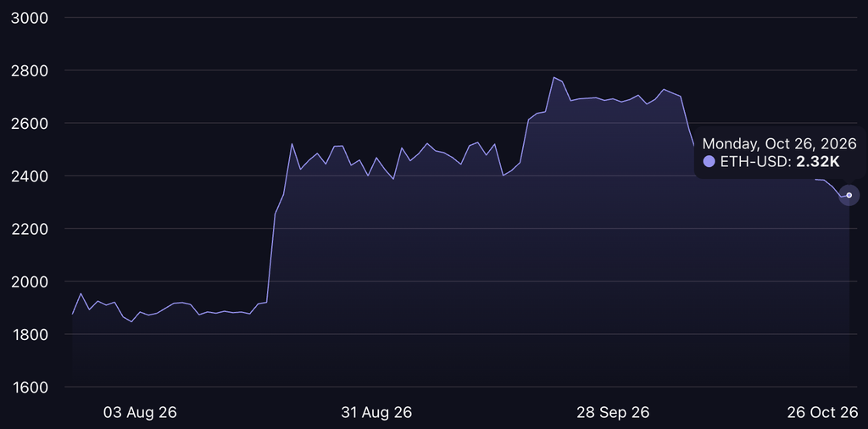Click the 2200 y-axis label
The height and width of the screenshot is (429, 868).
pos(30,229)
